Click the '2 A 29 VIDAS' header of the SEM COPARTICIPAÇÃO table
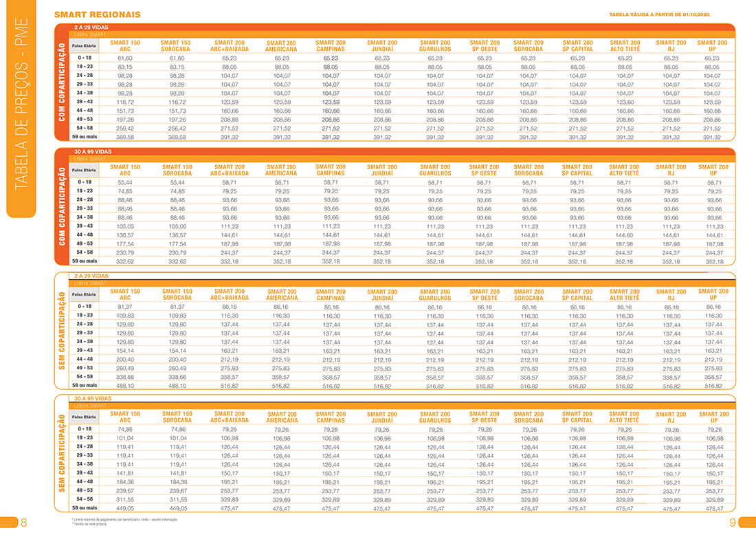The image size is (756, 535). tap(91, 276)
